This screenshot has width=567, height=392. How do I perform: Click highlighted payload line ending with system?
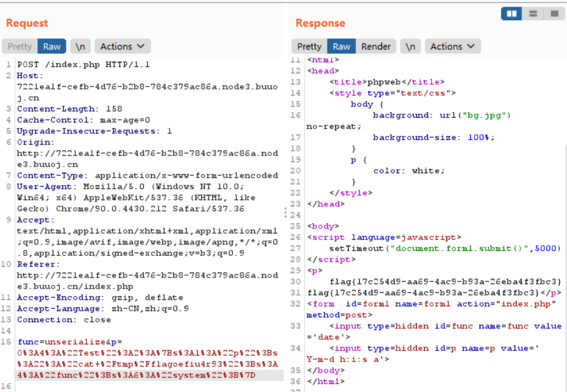(136, 375)
